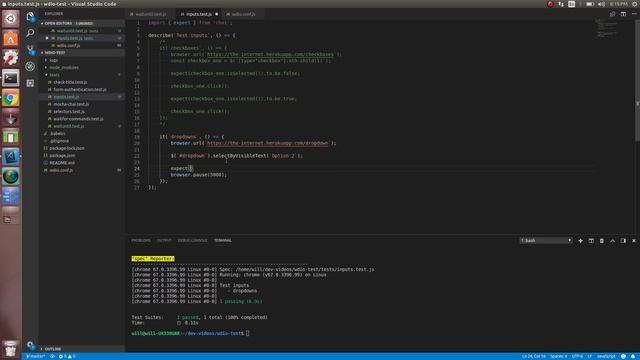Open mocha-chai.test.js in file tree
The height and width of the screenshot is (360, 640).
82,104
